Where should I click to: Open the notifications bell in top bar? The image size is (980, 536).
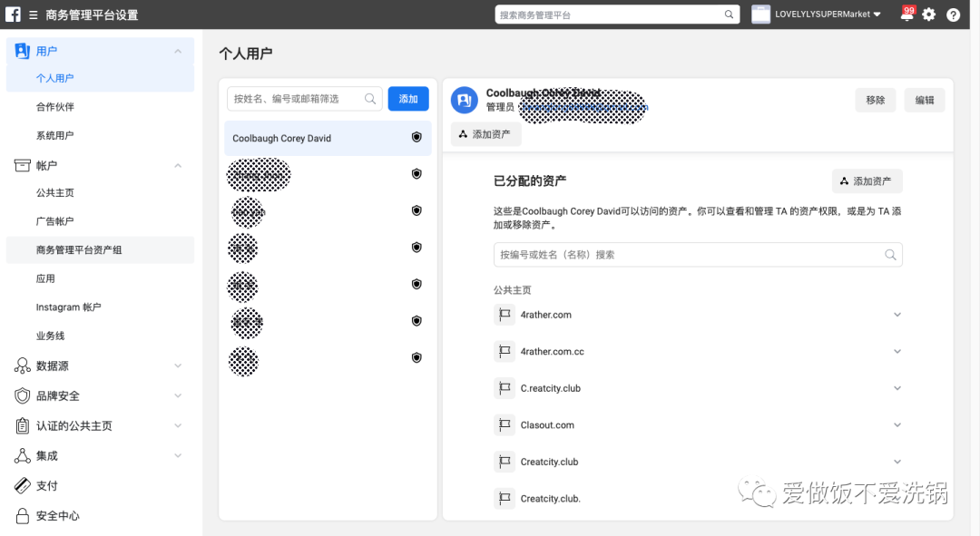pos(907,15)
